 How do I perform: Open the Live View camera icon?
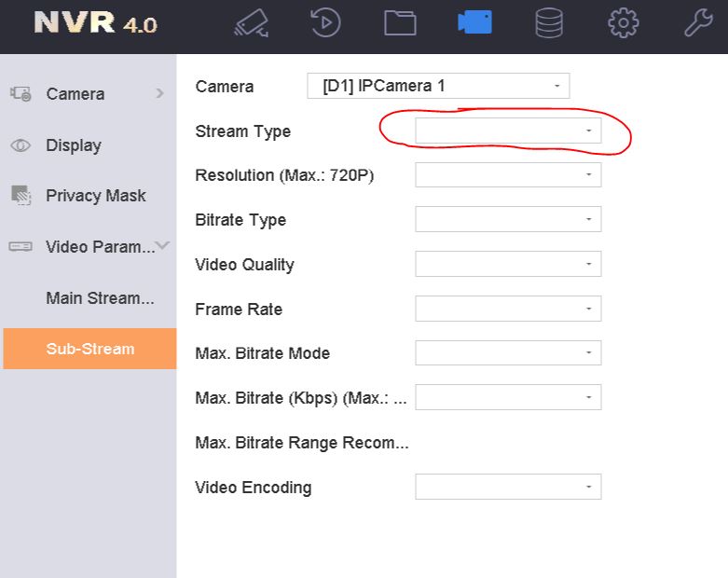[251, 23]
